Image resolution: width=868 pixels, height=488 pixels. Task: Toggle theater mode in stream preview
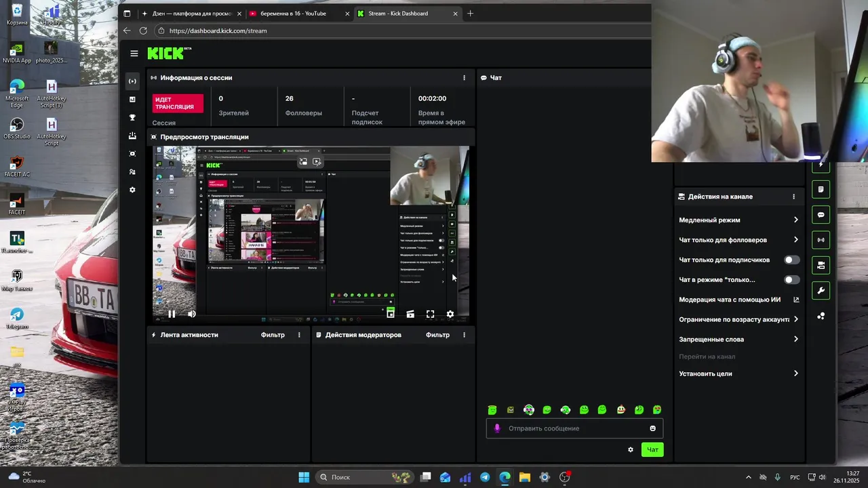point(410,314)
